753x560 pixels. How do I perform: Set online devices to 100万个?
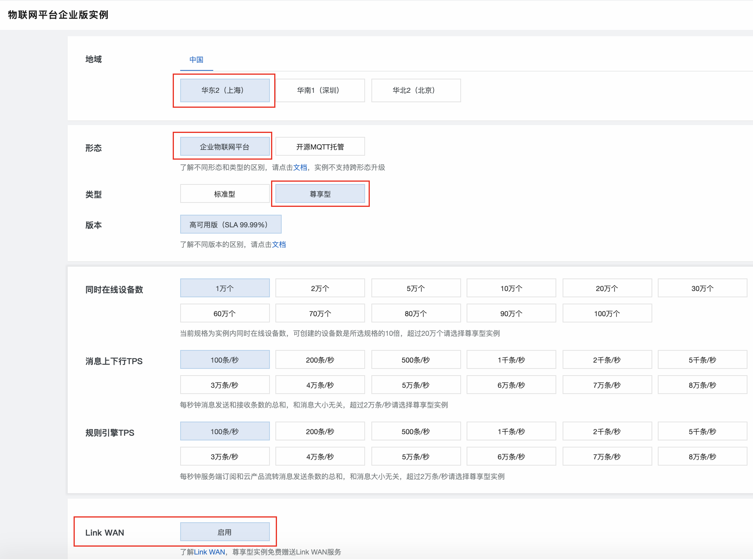coord(607,313)
